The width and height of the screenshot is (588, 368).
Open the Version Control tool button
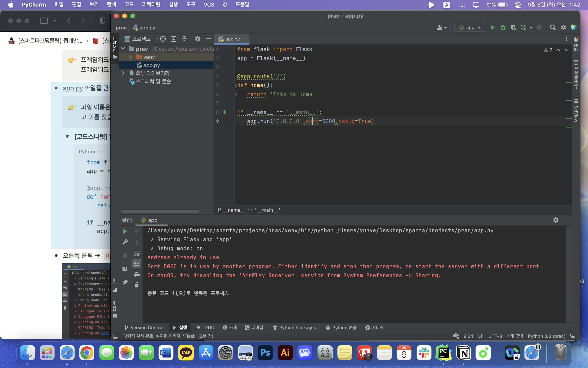click(x=144, y=328)
